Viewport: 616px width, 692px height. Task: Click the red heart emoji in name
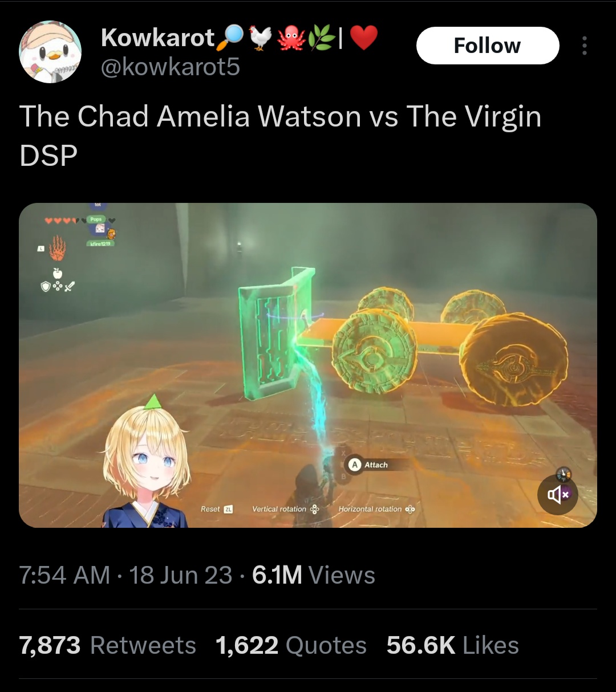tap(363, 38)
